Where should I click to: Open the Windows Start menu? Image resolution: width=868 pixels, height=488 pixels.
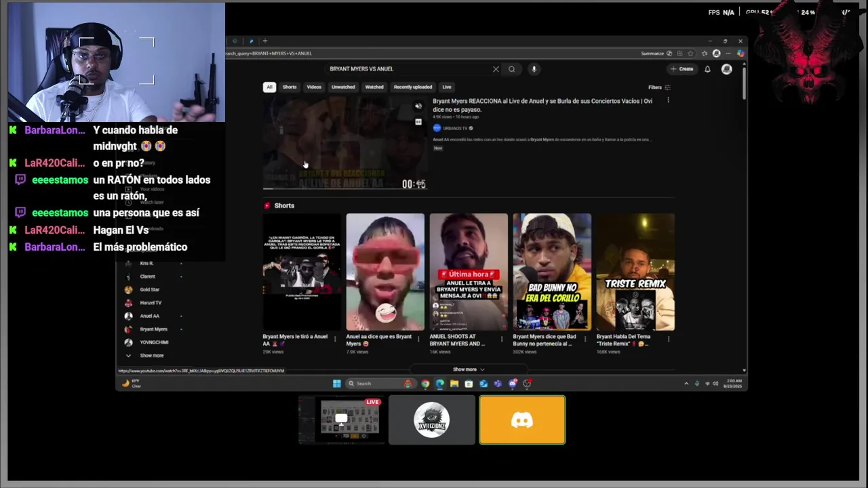pyautogui.click(x=336, y=383)
